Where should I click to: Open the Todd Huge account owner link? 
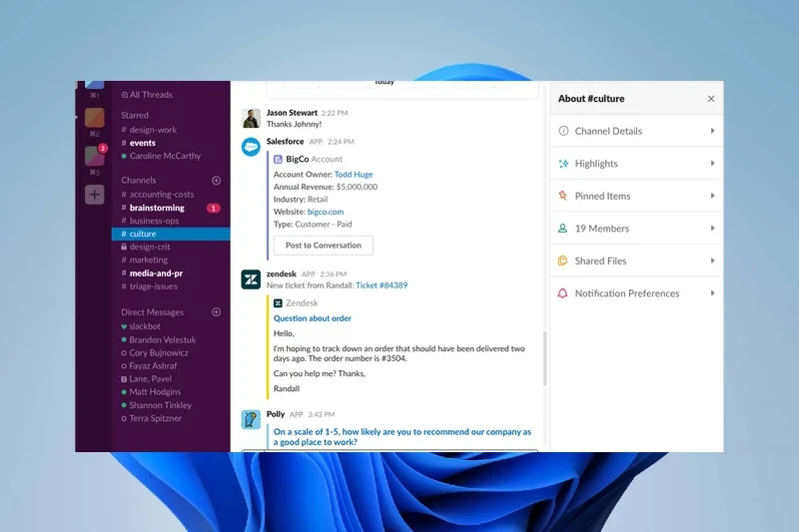(354, 174)
